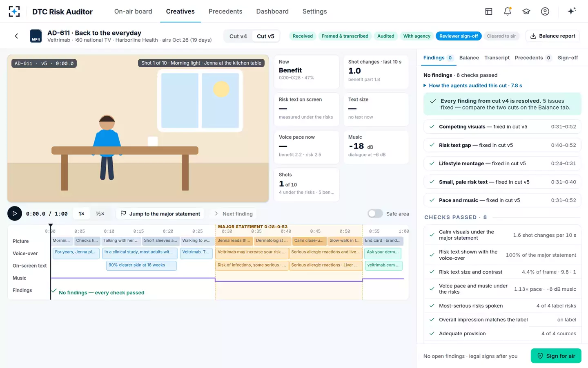
Task: Click the Cleared to air status pill
Action: [x=501, y=36]
